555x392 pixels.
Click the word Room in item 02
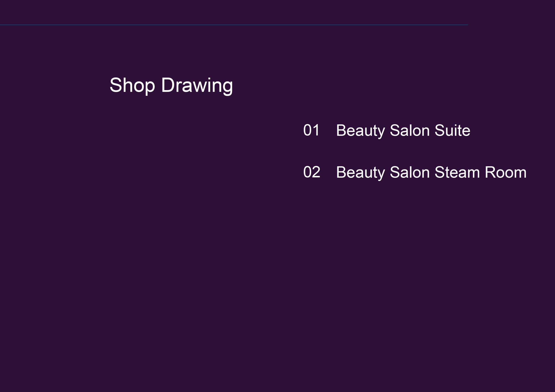[x=506, y=172]
